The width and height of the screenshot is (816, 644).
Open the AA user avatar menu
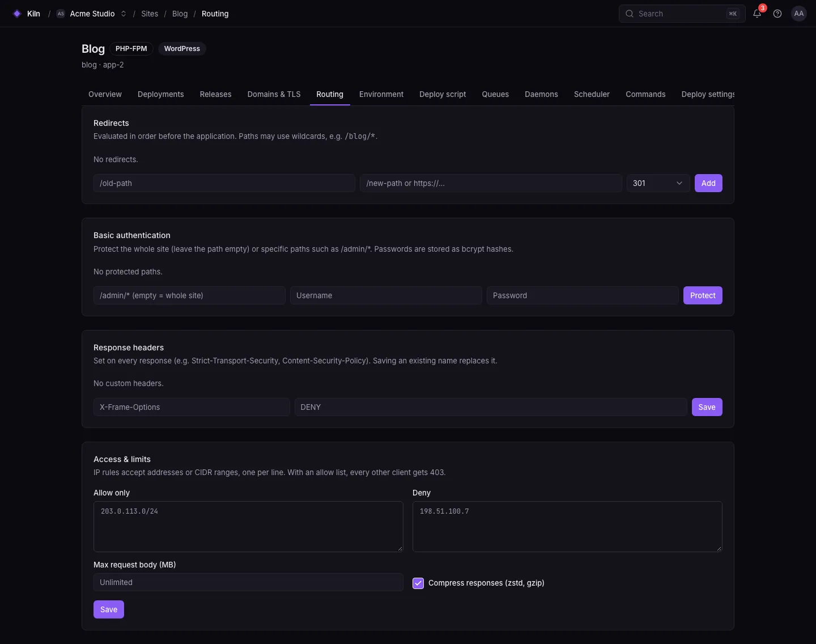click(799, 14)
